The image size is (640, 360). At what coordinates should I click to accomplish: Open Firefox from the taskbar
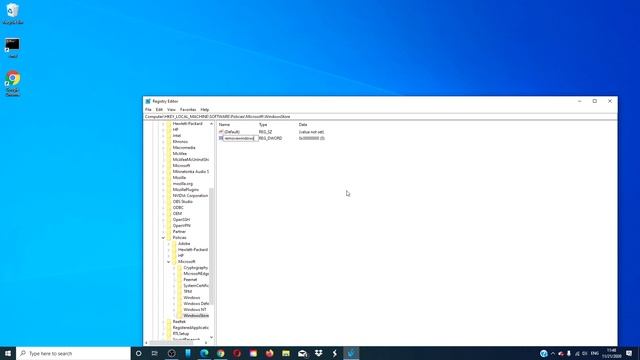click(270, 353)
